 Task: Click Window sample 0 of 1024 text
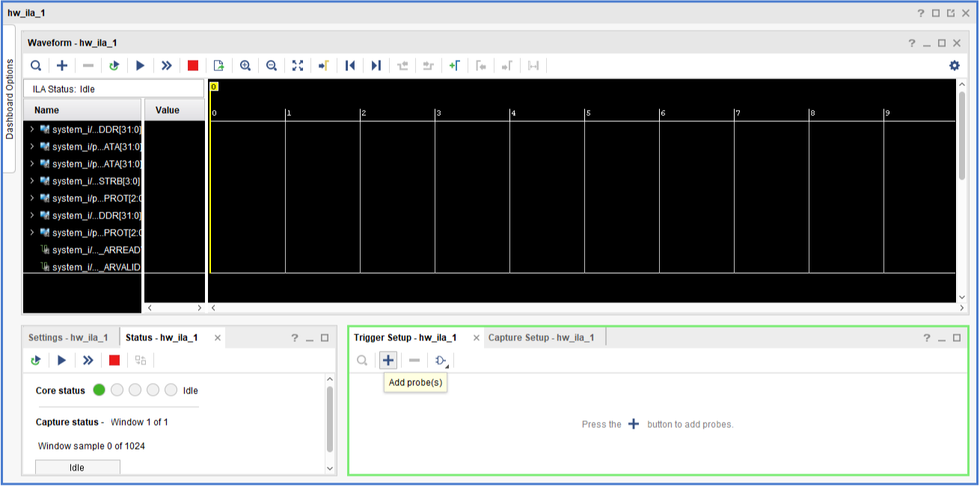[91, 446]
